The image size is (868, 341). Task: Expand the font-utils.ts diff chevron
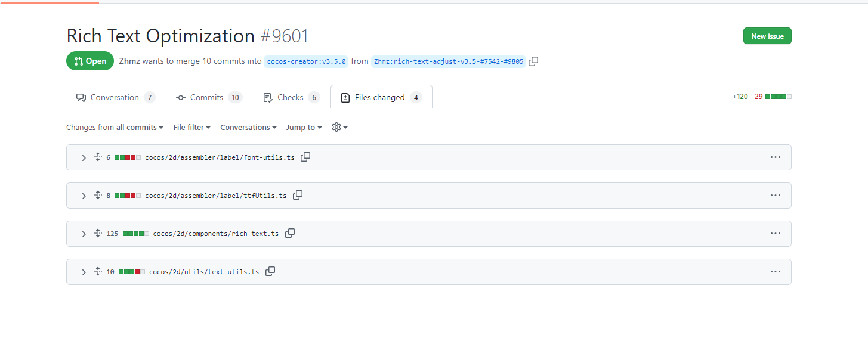(x=84, y=158)
